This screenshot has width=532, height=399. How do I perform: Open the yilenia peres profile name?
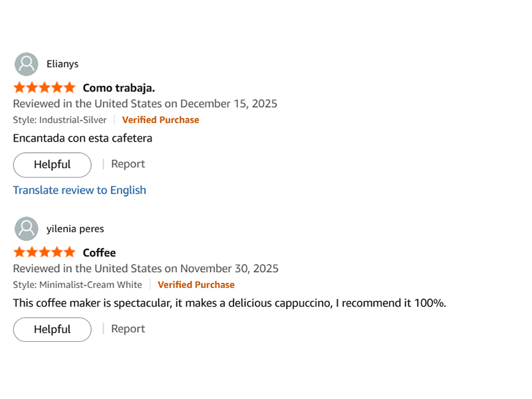(x=75, y=229)
